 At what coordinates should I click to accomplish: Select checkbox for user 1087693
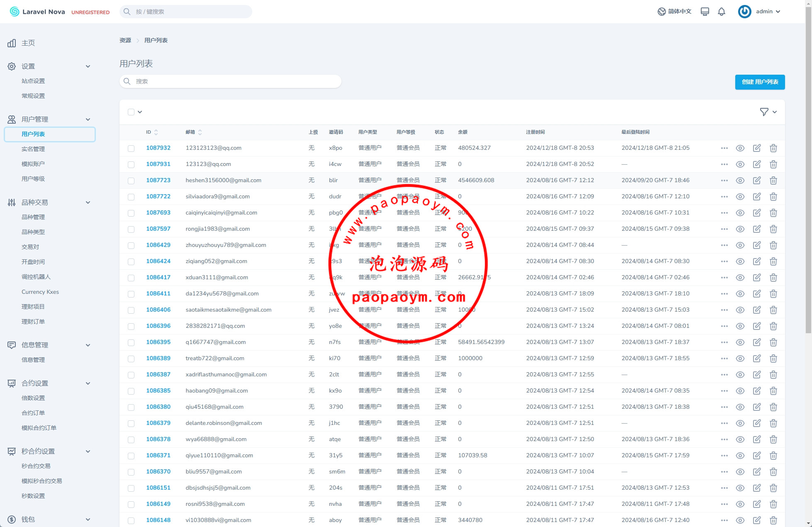pyautogui.click(x=131, y=213)
